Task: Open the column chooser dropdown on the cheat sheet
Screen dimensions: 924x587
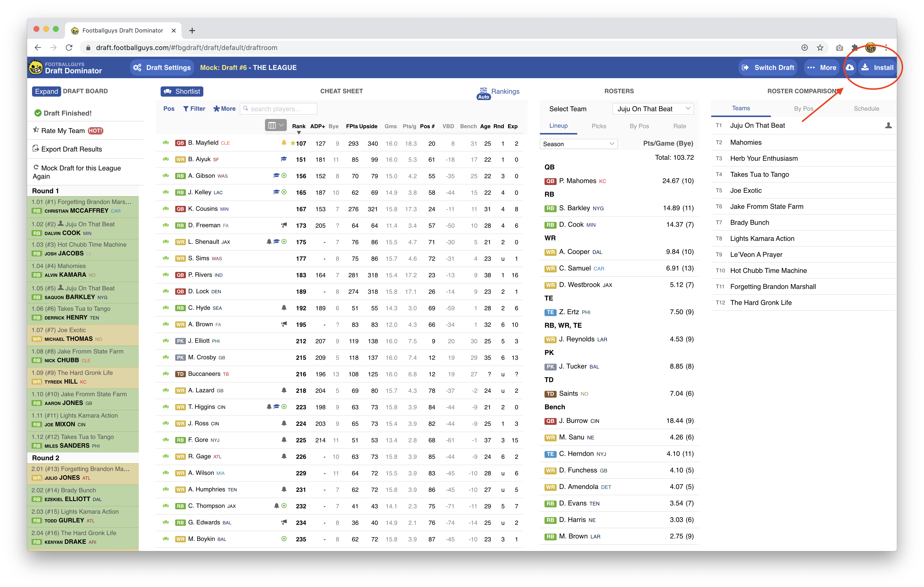Action: tap(275, 126)
